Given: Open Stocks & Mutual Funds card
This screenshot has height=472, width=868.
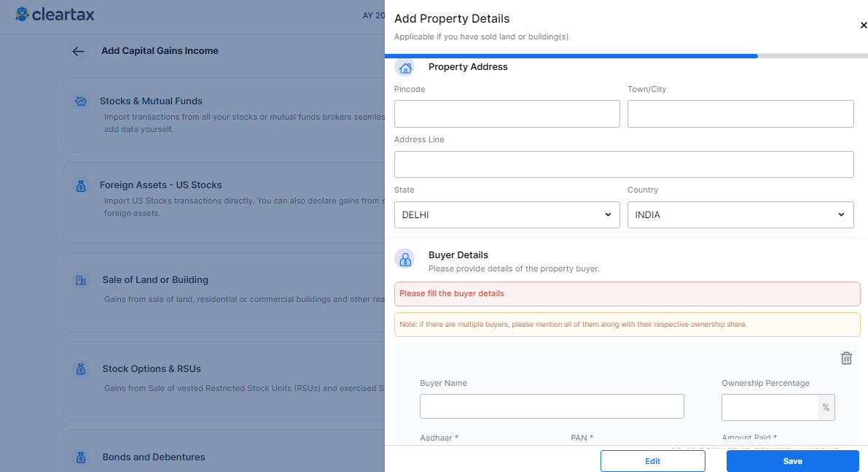Looking at the screenshot, I should 223,115.
